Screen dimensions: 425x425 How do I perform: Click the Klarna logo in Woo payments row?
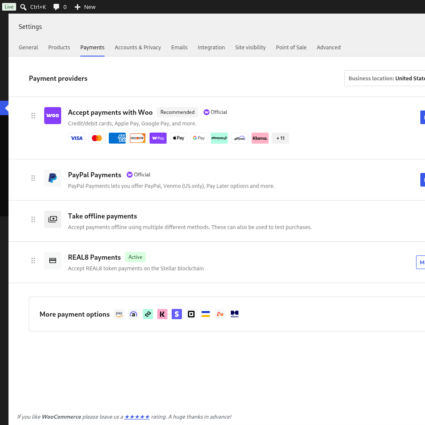pos(260,138)
